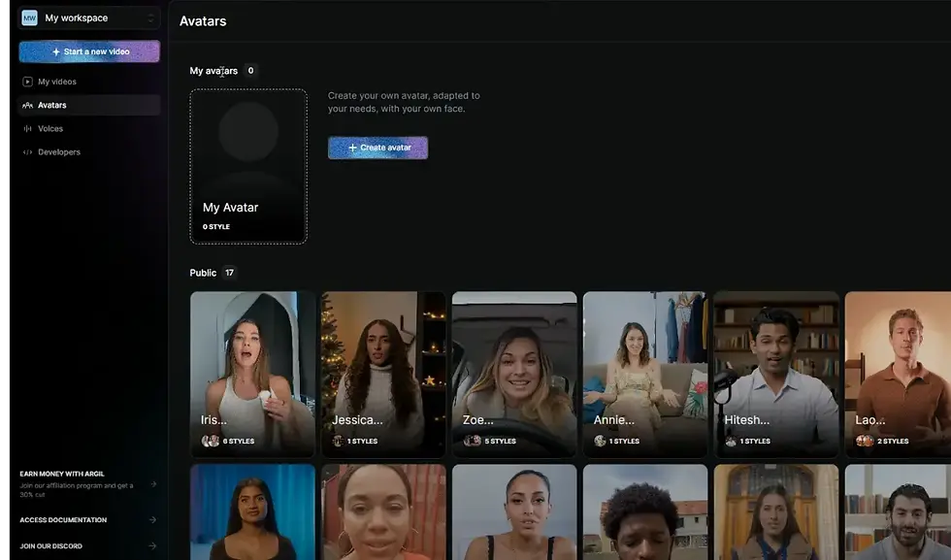Open avatar in black tank top, hair pulled back
Image resolution: width=951 pixels, height=560 pixels.
point(514,512)
